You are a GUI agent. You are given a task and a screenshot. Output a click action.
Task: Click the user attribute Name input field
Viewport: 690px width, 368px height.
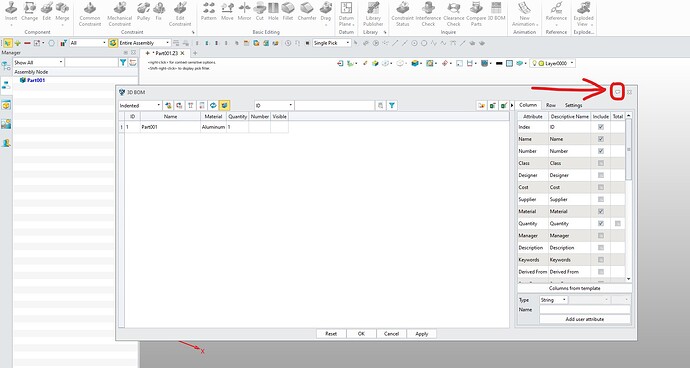tap(584, 309)
